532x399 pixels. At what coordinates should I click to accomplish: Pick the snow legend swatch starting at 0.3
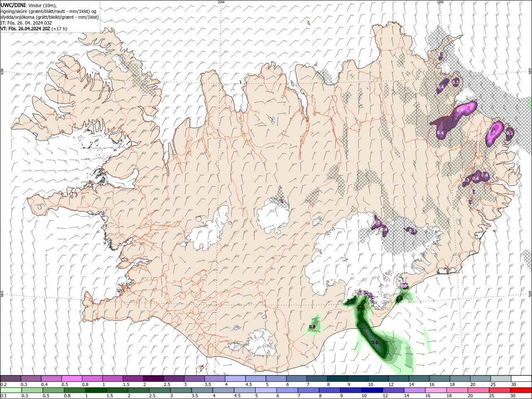[31, 378]
